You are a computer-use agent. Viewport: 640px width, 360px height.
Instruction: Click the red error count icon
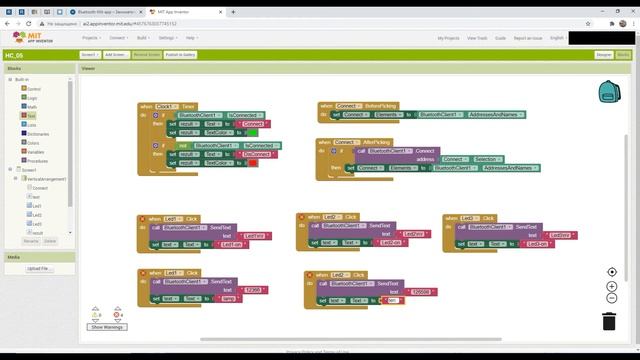coord(116,315)
